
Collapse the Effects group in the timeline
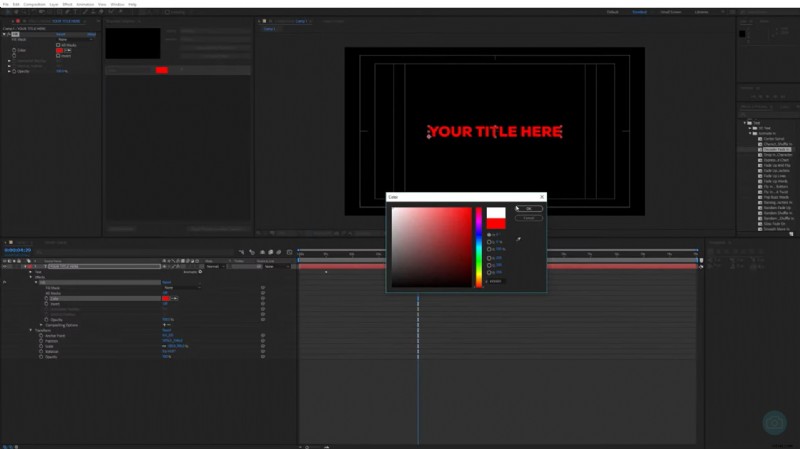[x=31, y=277]
